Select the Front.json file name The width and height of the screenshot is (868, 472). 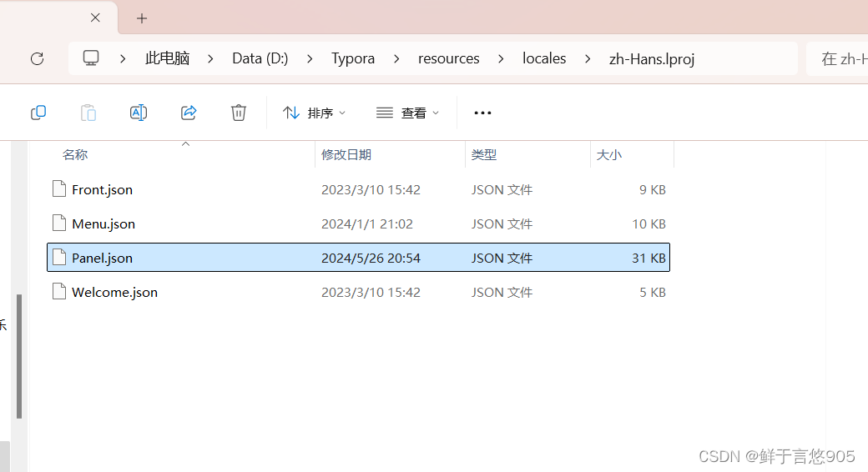103,190
